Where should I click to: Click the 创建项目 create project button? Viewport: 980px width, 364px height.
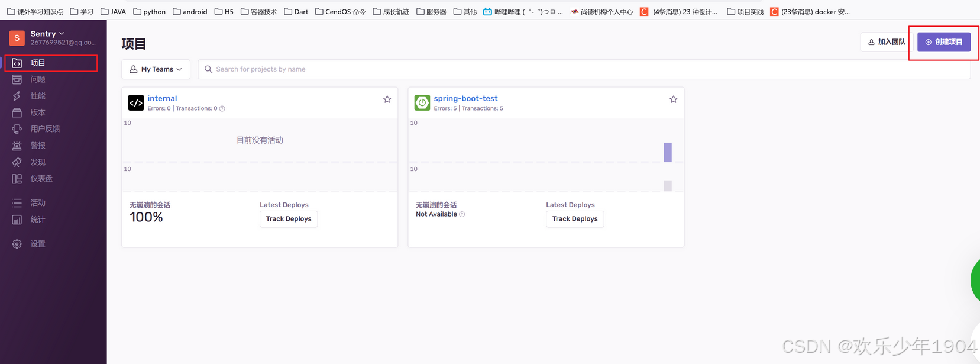click(x=944, y=42)
